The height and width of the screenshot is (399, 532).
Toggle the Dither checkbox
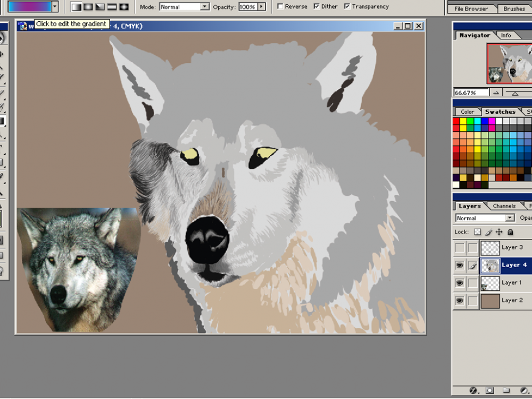tap(317, 6)
